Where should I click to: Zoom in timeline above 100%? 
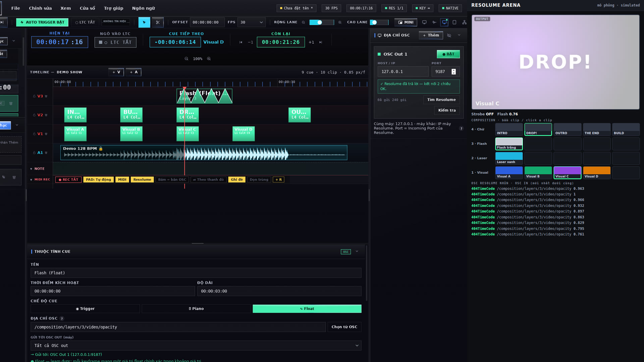click(209, 59)
